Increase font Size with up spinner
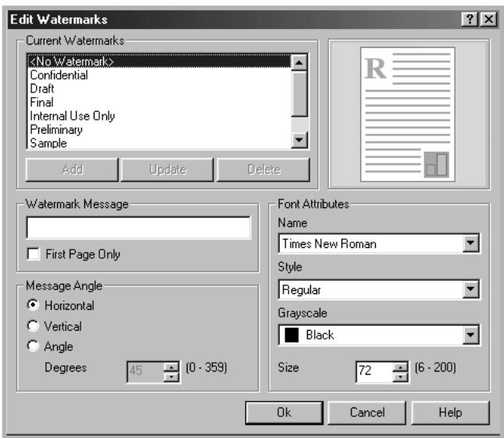 pyautogui.click(x=400, y=367)
